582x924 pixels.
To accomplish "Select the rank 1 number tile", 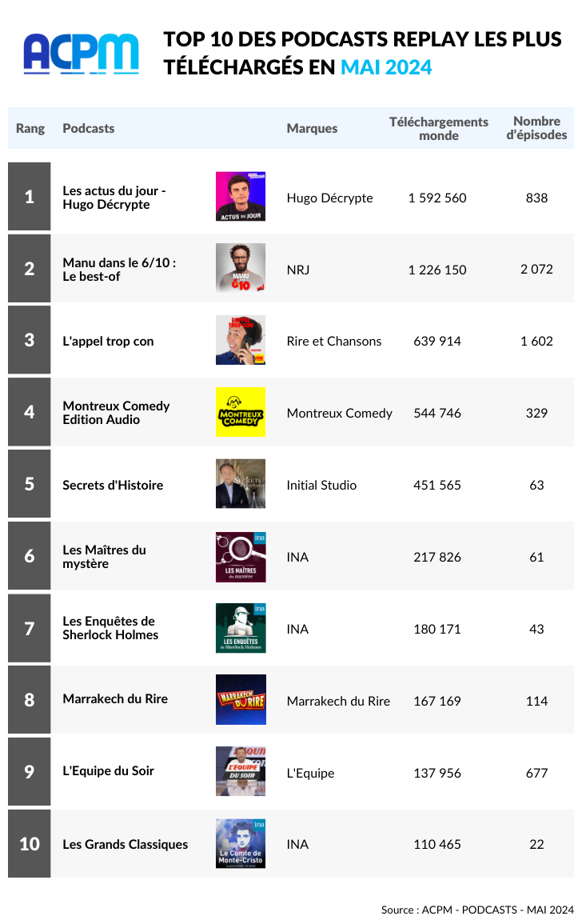I will pyautogui.click(x=30, y=196).
